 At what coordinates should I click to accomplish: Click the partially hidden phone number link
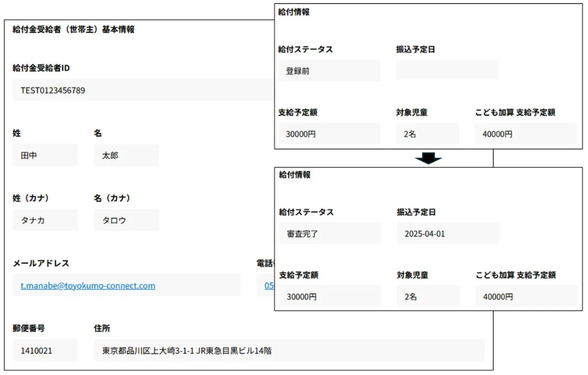[x=269, y=285]
